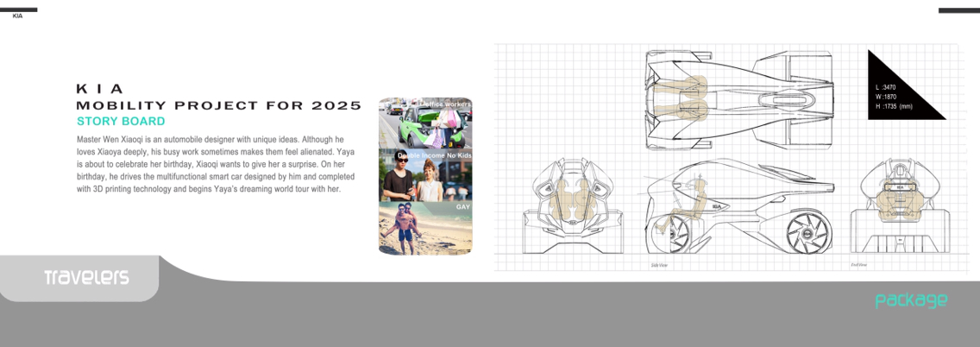
Task: Click the End View caption
Action: 858,265
